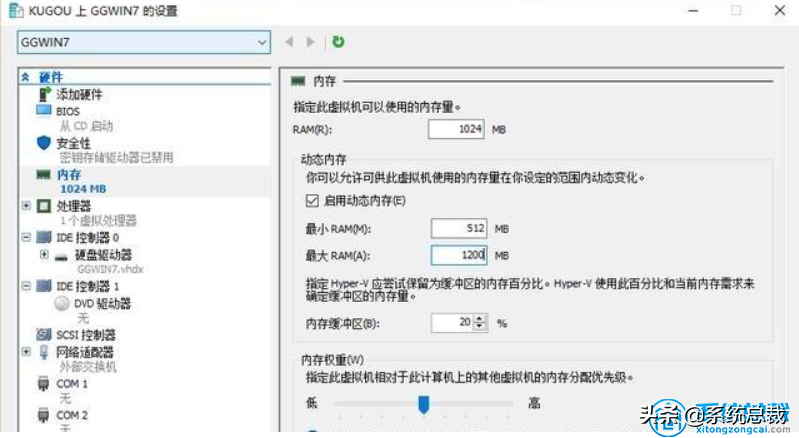Click the 1 个虚拟处理器 subtext
Viewport: 799px width, 438px height.
click(98, 221)
